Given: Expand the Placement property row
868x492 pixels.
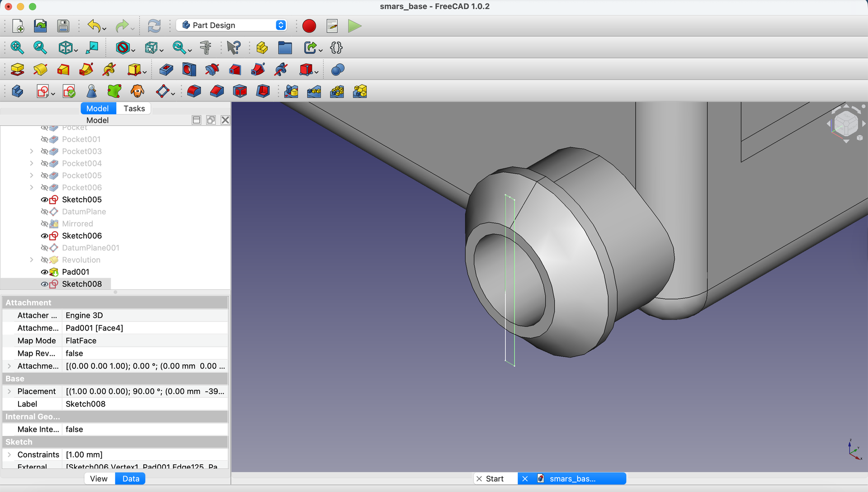Looking at the screenshot, I should click(9, 391).
